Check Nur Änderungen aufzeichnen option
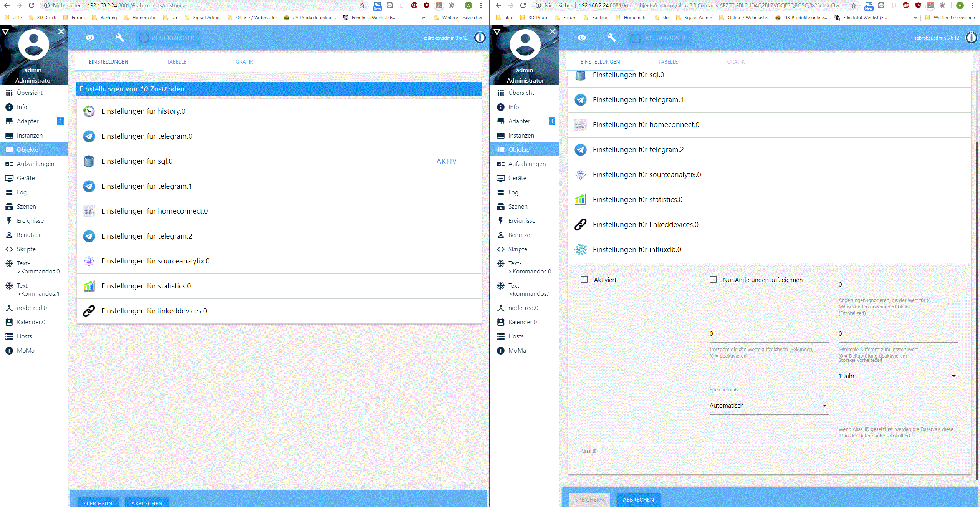 [713, 280]
